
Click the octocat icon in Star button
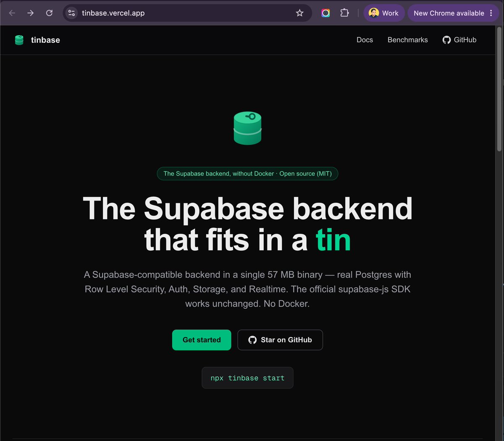[252, 340]
